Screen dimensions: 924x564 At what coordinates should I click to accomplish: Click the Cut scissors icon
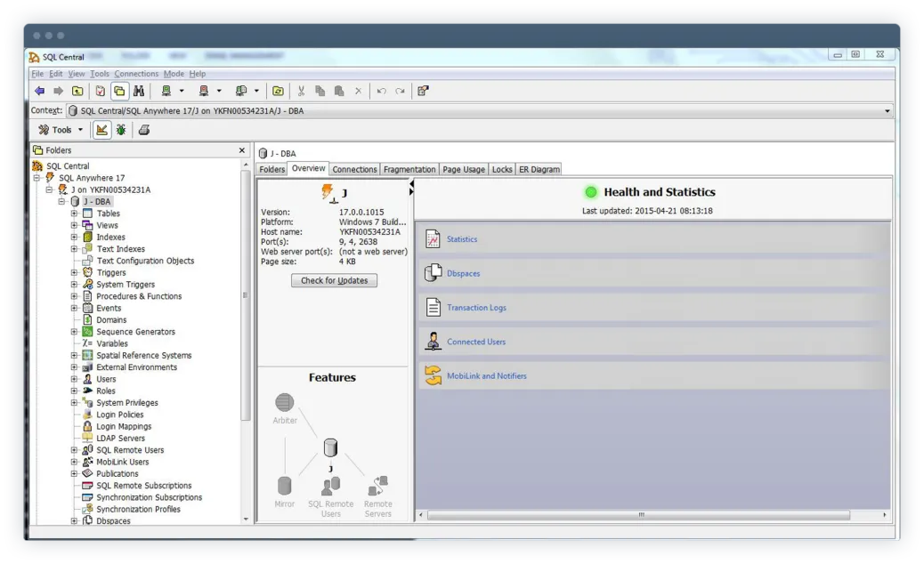pos(300,91)
